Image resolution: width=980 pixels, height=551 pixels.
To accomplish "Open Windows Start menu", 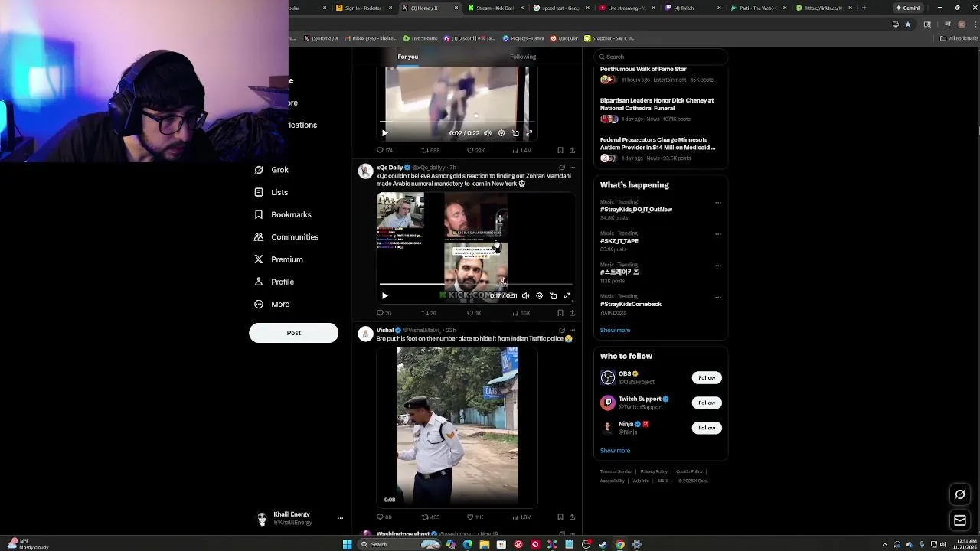I will 347,544.
